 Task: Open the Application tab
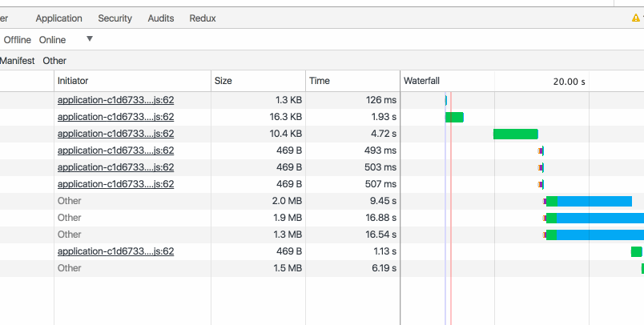pyautogui.click(x=58, y=18)
